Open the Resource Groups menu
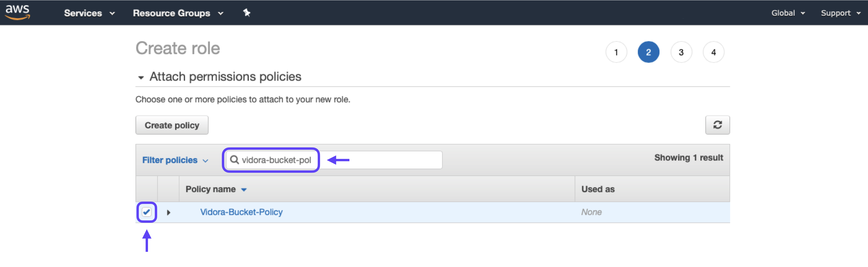 click(x=178, y=13)
